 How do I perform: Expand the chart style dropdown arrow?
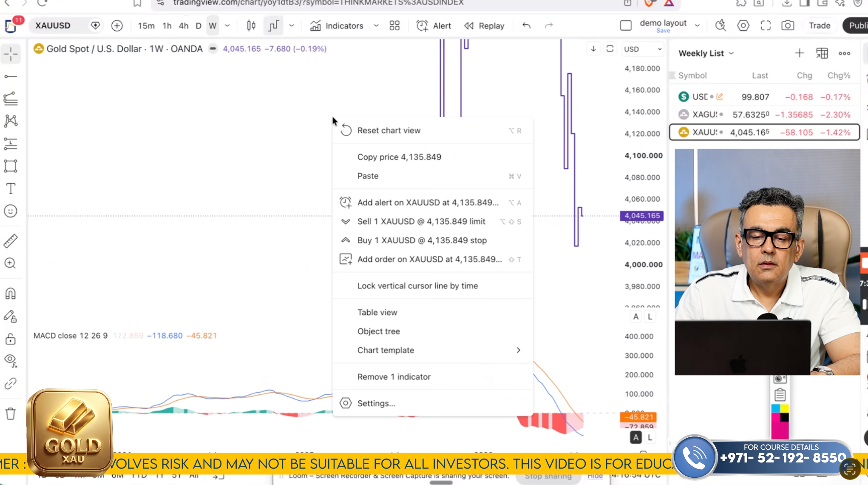pyautogui.click(x=292, y=26)
